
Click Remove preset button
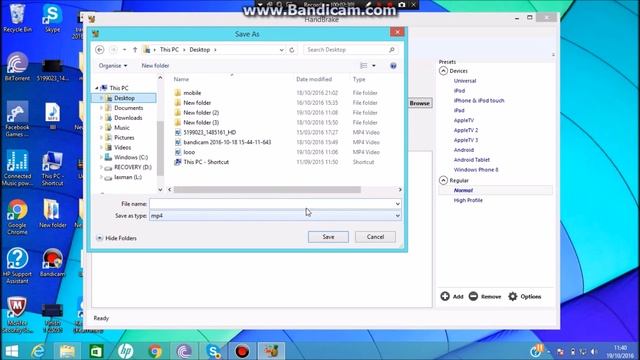(485, 296)
